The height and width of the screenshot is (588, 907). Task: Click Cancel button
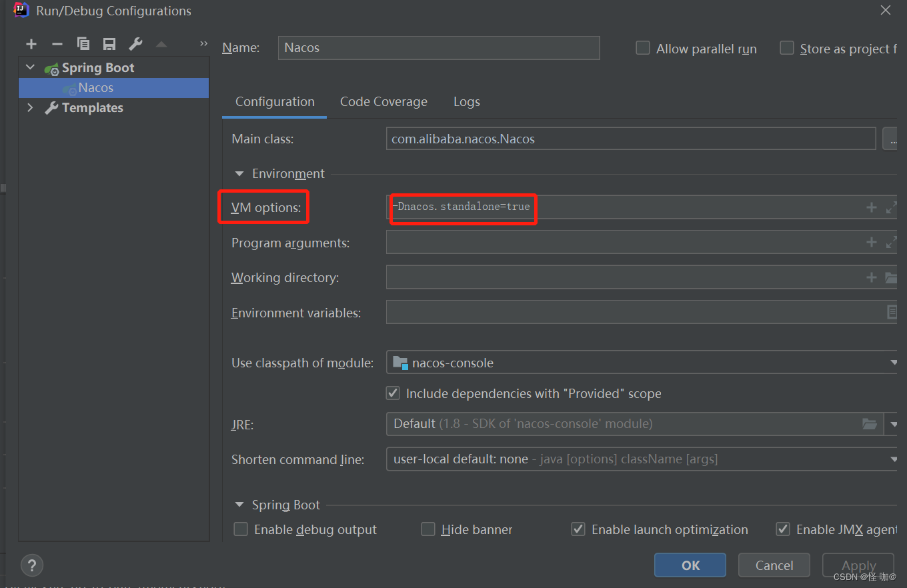774,565
